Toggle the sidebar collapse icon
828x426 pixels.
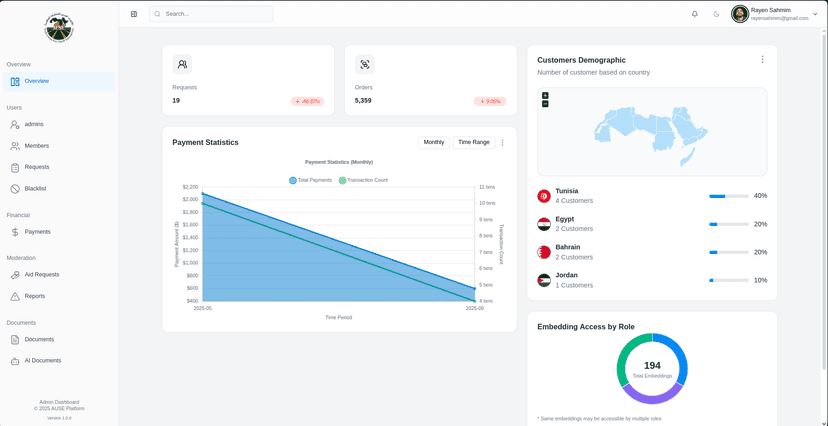134,14
